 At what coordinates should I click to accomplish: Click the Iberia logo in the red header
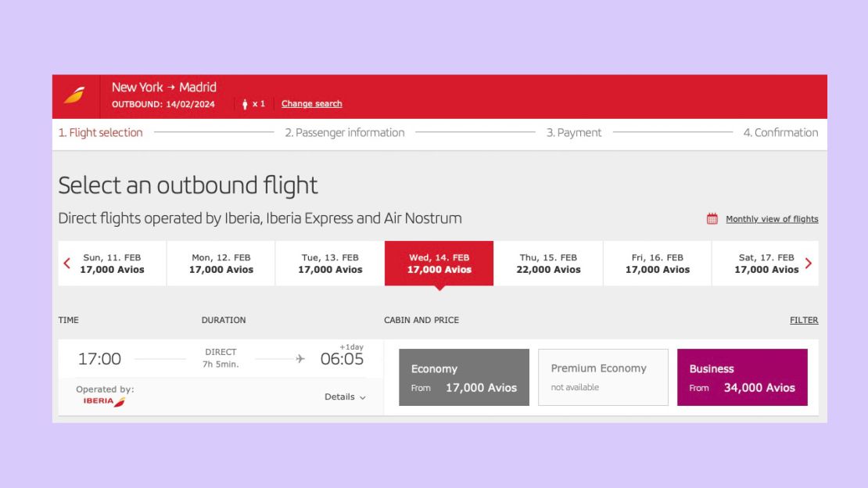tap(75, 95)
